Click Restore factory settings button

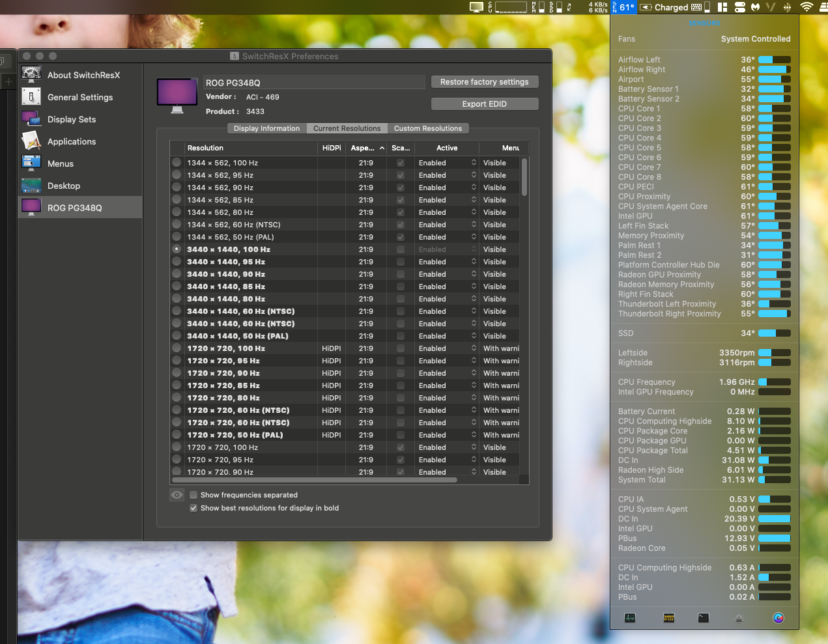coord(485,82)
